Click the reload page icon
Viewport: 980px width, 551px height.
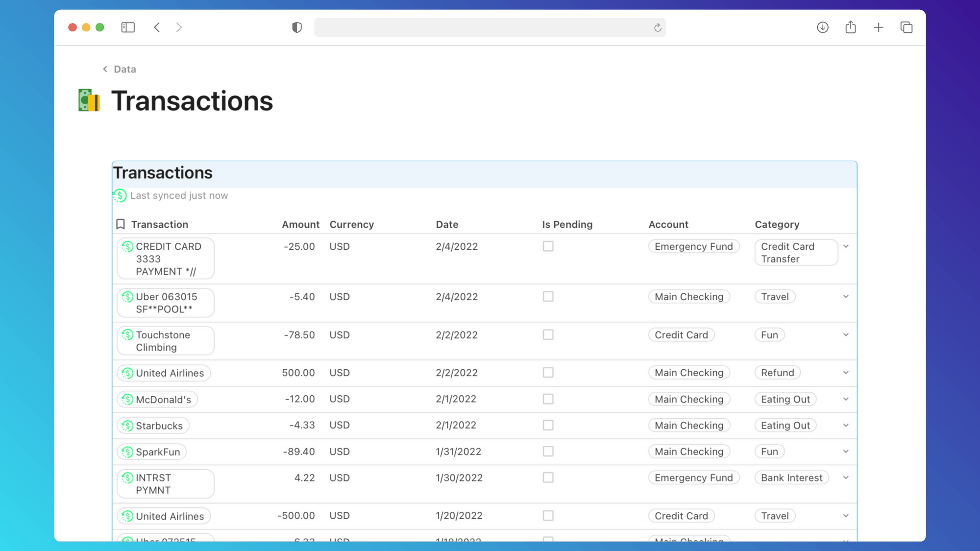coord(657,28)
